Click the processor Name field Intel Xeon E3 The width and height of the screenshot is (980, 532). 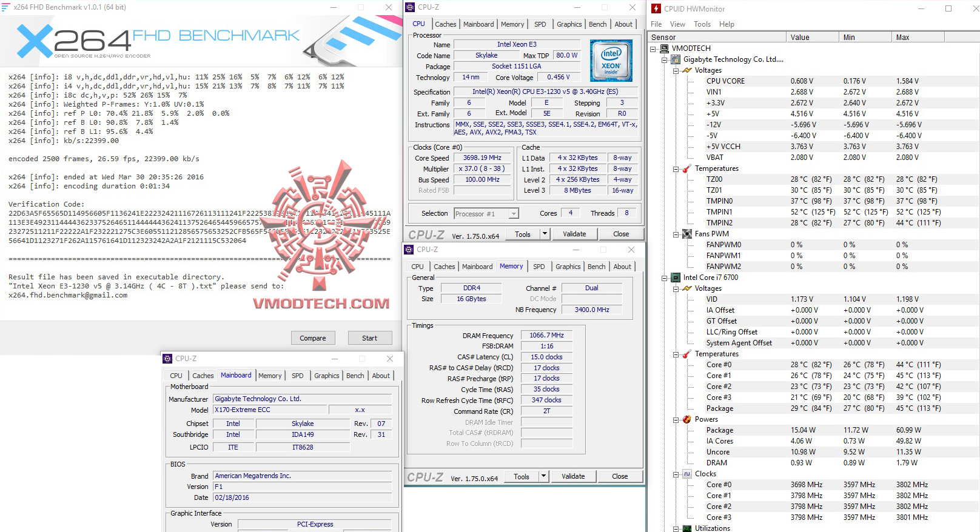[517, 44]
